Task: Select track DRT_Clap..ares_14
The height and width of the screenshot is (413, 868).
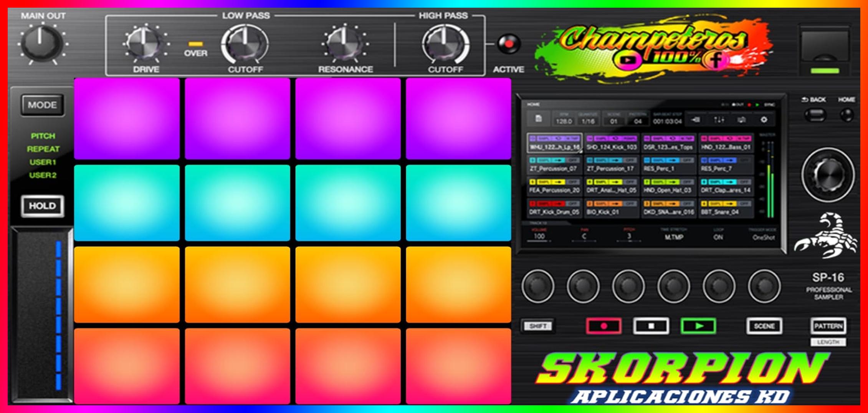Action: coord(726,186)
